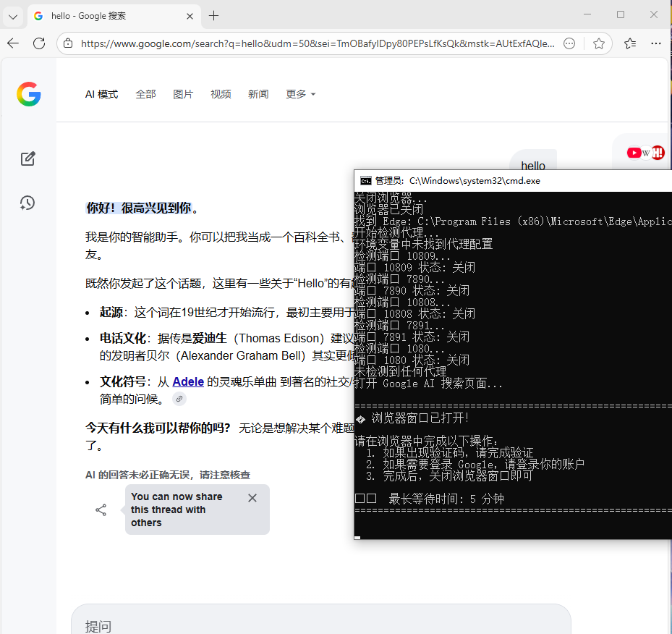The height and width of the screenshot is (634, 672).
Task: Click '浏览器已关闭' line in cmd
Action: [388, 209]
